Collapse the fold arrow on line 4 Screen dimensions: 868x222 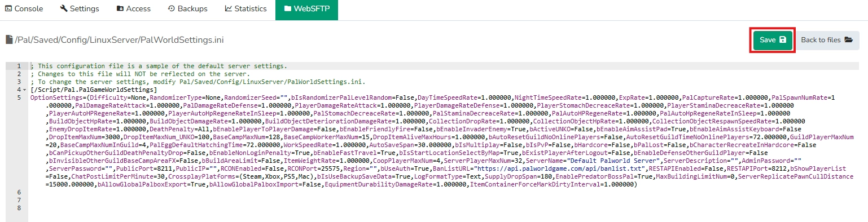tap(25, 90)
